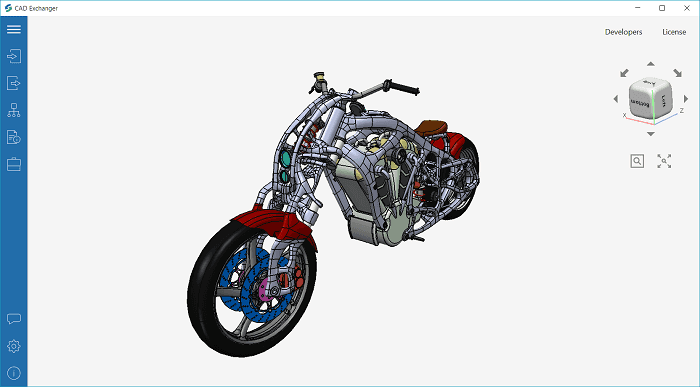Click the fit all view icon
This screenshot has height=387, width=700.
click(664, 161)
